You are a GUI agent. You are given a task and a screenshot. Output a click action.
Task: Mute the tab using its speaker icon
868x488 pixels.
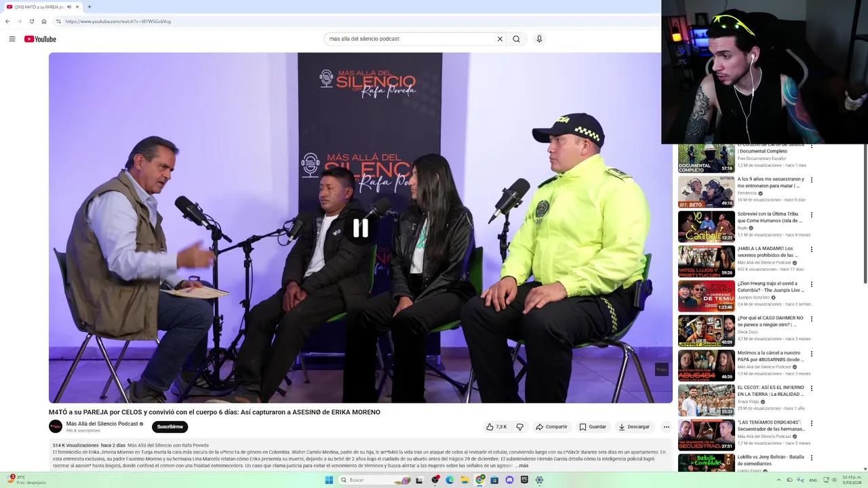68,7
